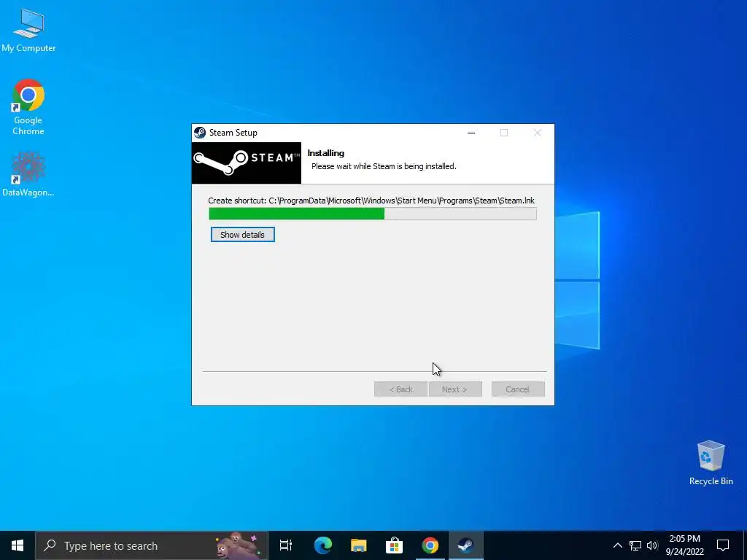
Task: Click the taskbar search box
Action: tap(152, 545)
